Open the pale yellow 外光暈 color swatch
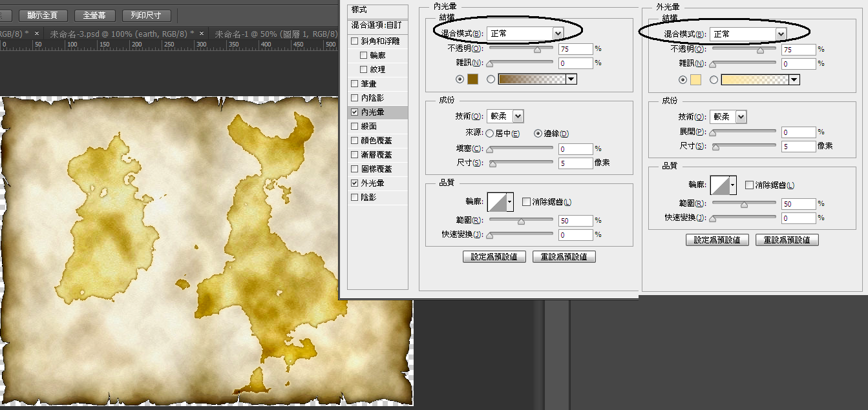Viewport: 868px width, 410px height. click(695, 79)
